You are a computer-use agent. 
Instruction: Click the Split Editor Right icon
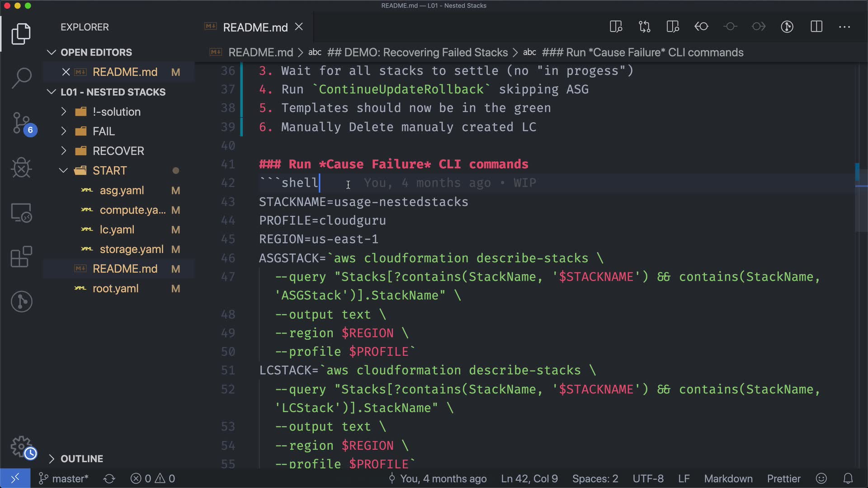coord(816,27)
